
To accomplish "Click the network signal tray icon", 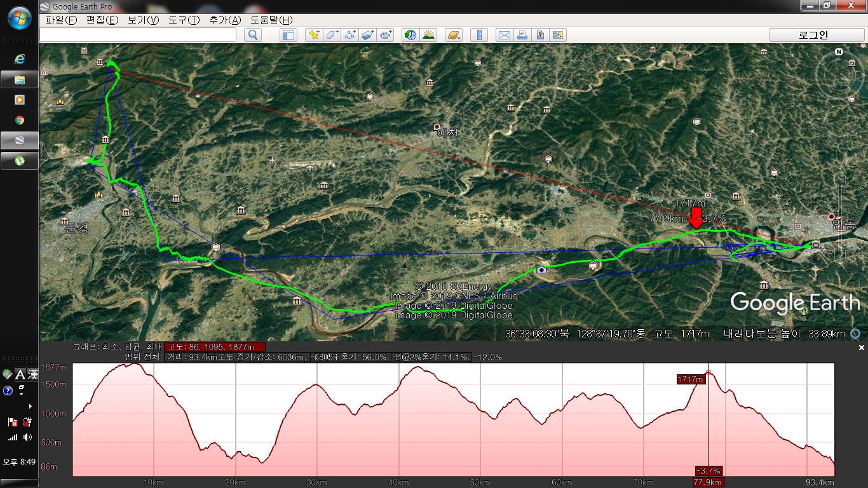I will [12, 437].
